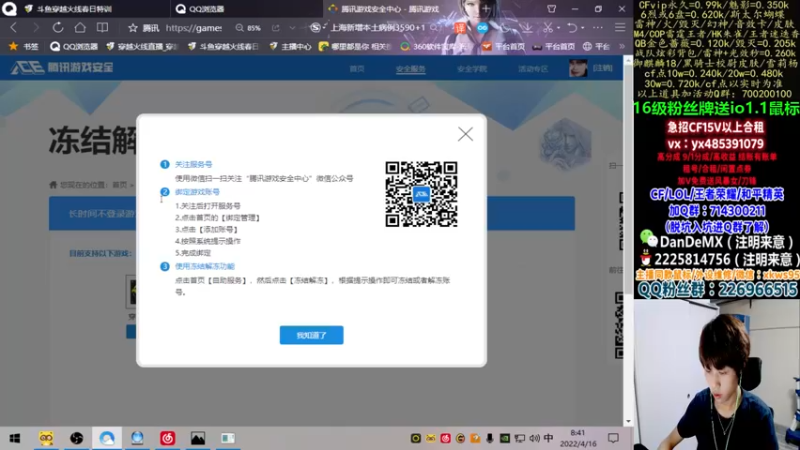Open the browser hamburger menu
Image resolution: width=800 pixels, height=450 pixels.
coord(620,28)
